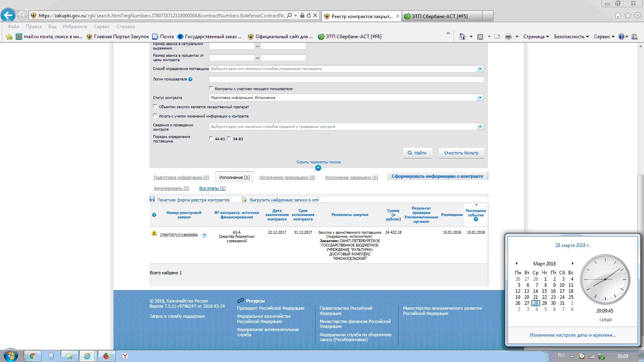Open the Файл menu
This screenshot has height=362, width=644.
click(x=13, y=27)
